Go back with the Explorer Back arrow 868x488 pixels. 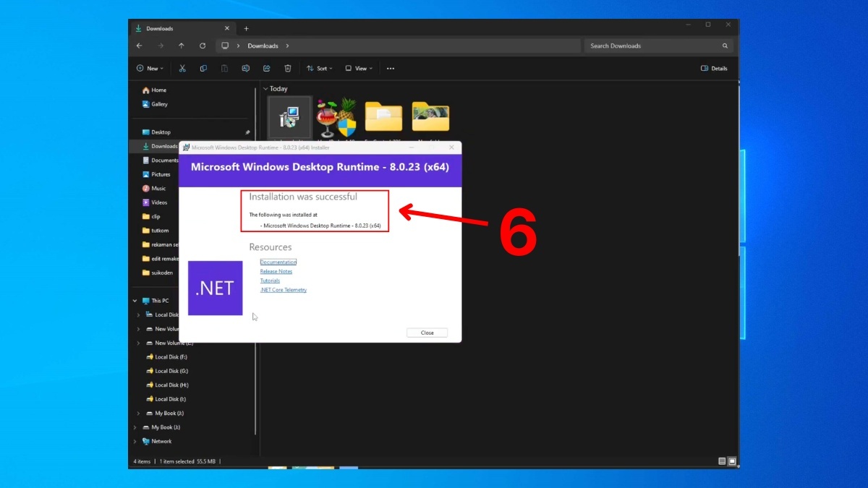pyautogui.click(x=140, y=46)
